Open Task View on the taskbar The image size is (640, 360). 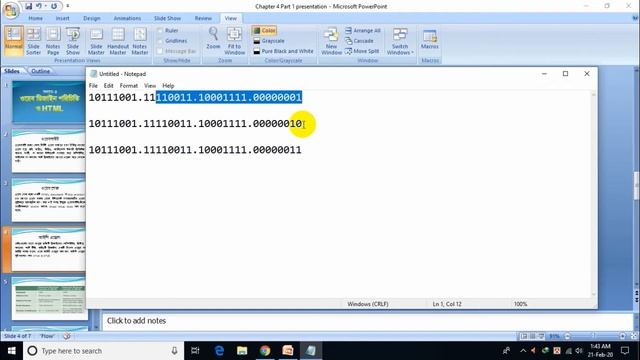[196, 351]
